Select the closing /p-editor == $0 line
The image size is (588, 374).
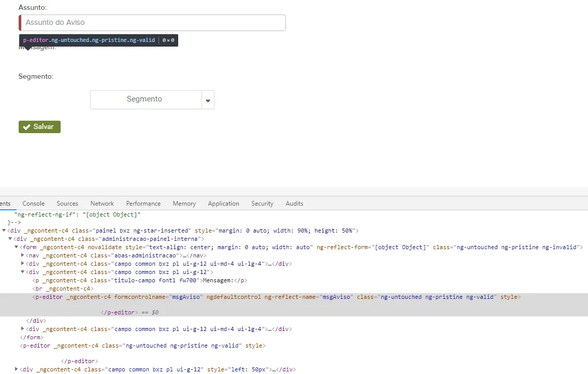pos(130,312)
